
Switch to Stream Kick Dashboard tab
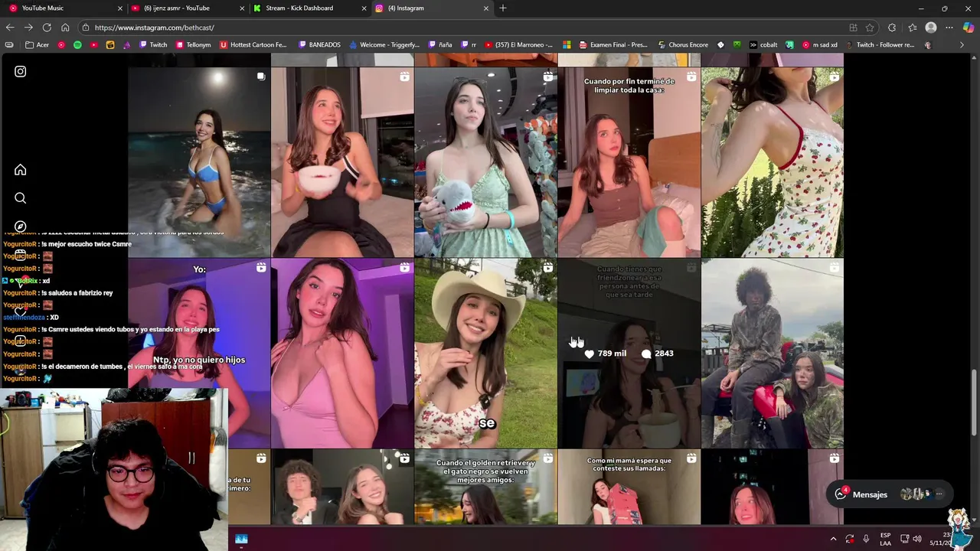tap(309, 8)
